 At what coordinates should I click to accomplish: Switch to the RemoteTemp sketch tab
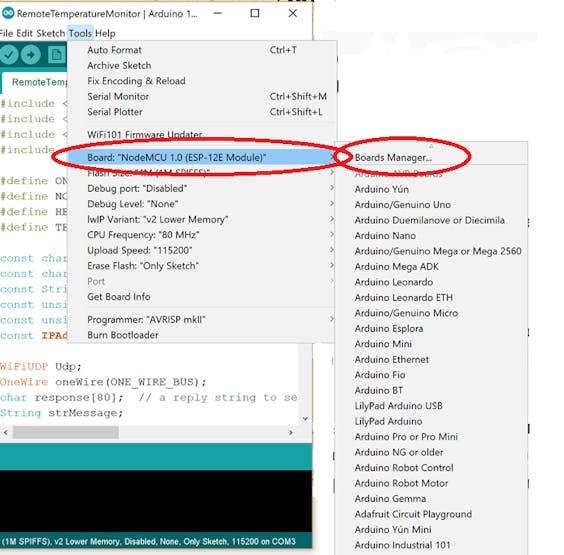coord(35,82)
